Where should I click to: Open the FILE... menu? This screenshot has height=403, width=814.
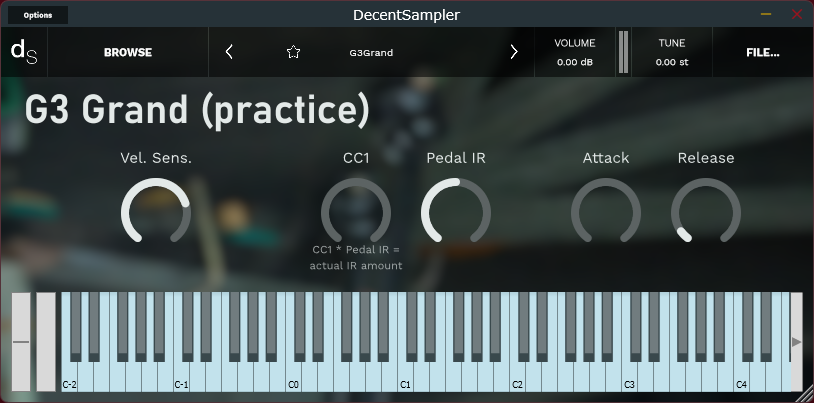[x=763, y=52]
